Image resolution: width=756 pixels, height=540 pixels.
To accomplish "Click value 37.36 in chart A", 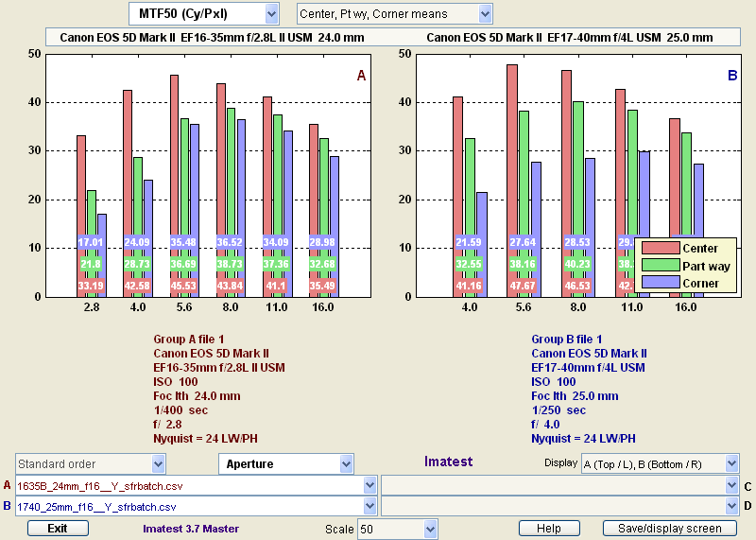I will tap(276, 264).
